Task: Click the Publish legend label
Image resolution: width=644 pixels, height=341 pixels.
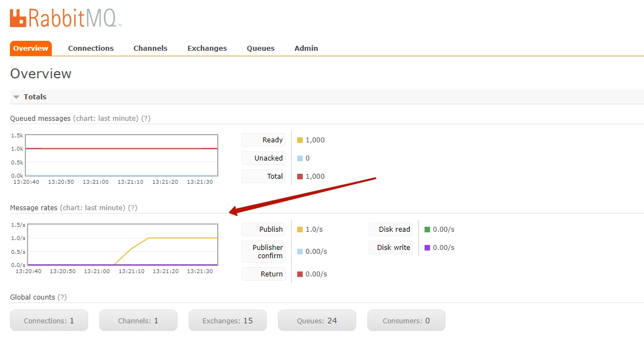Action: pyautogui.click(x=264, y=229)
